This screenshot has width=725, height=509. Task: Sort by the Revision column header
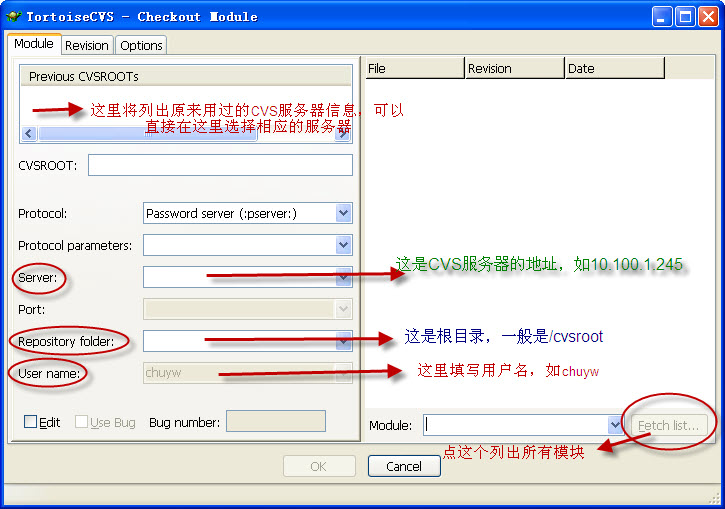(x=515, y=68)
